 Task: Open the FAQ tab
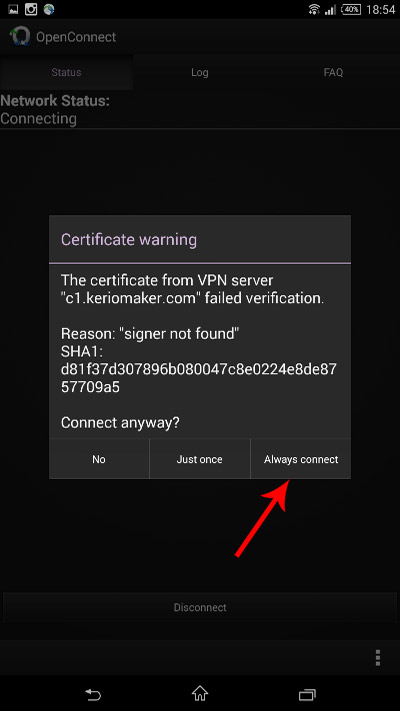click(x=333, y=72)
